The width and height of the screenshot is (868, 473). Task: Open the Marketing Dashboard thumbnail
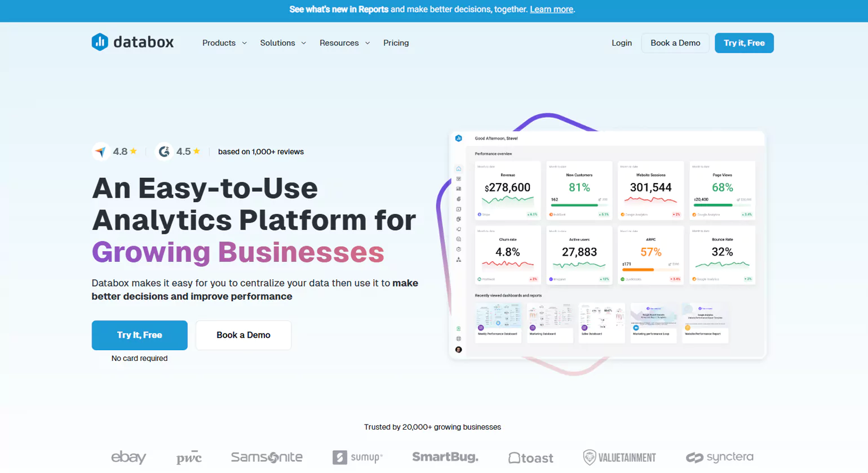click(x=551, y=323)
